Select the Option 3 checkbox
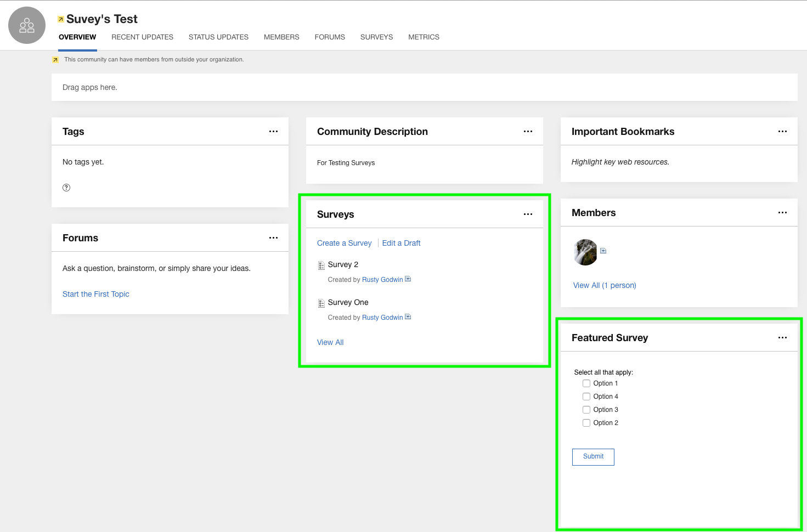This screenshot has height=532, width=807. [x=586, y=410]
